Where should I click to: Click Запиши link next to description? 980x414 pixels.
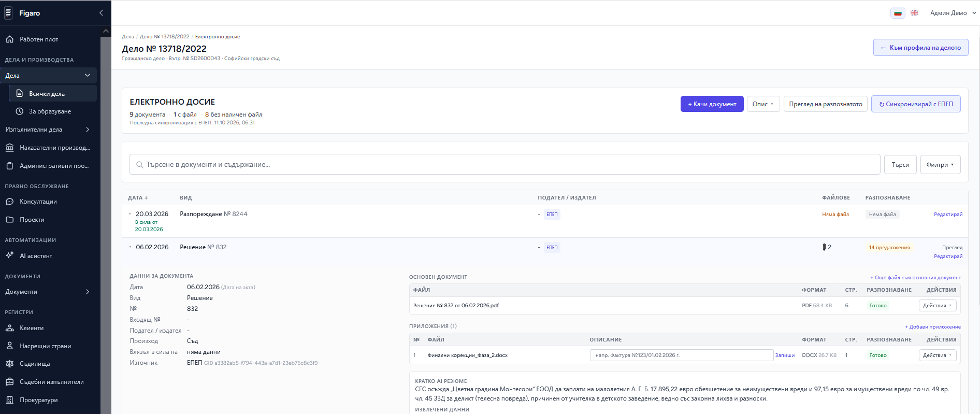click(785, 355)
